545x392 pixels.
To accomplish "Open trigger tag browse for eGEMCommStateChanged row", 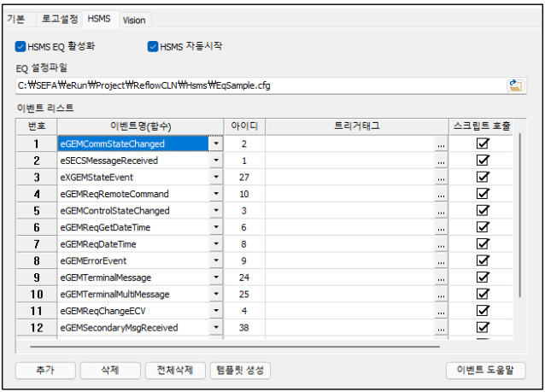I will 441,143.
